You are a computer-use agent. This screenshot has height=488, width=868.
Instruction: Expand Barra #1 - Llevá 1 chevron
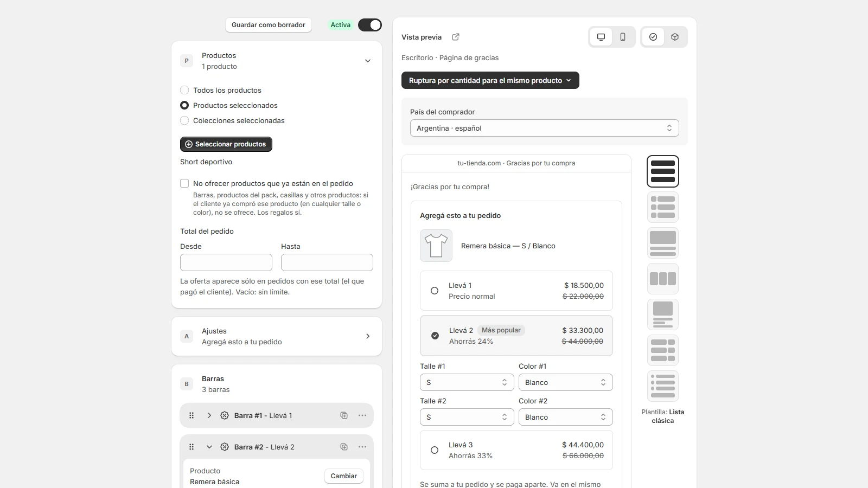(209, 415)
